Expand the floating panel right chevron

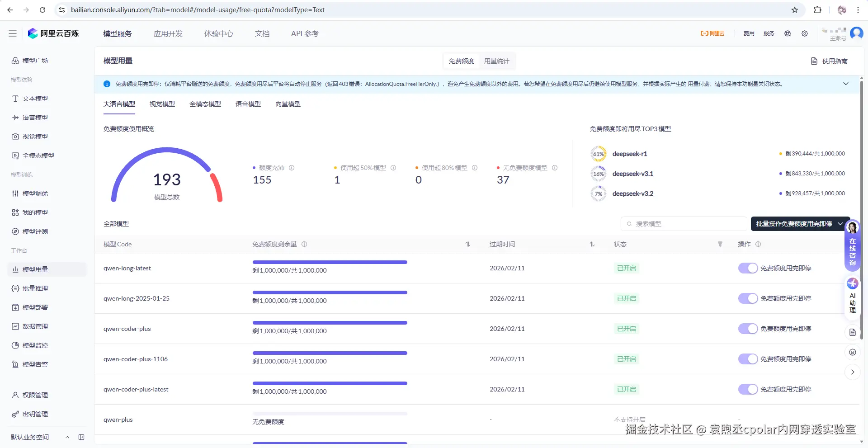(x=853, y=372)
